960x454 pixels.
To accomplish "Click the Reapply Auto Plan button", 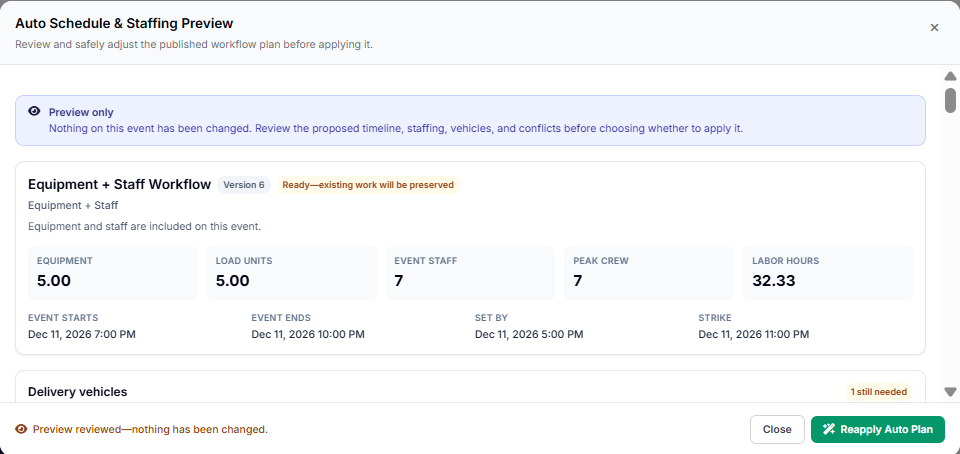I will [878, 430].
